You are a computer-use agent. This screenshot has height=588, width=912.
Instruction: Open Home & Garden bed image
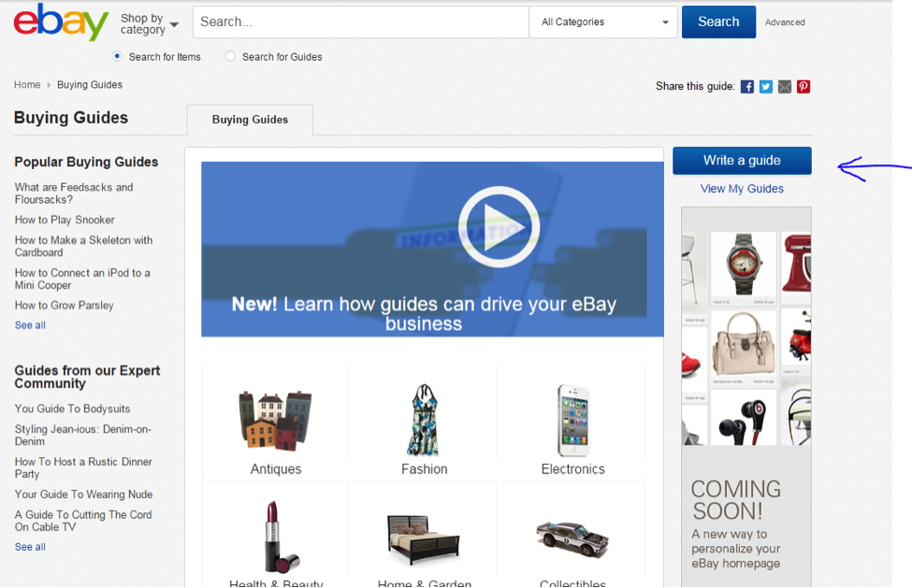click(424, 539)
